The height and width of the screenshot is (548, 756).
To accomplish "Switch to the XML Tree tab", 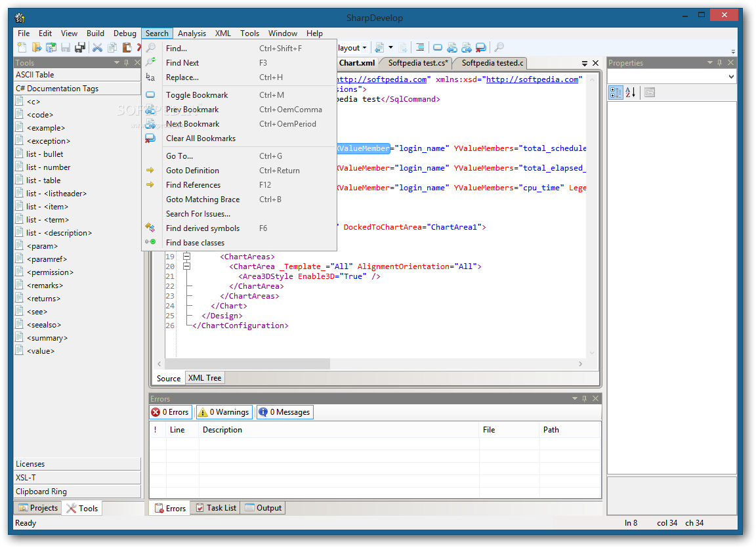I will coord(205,378).
